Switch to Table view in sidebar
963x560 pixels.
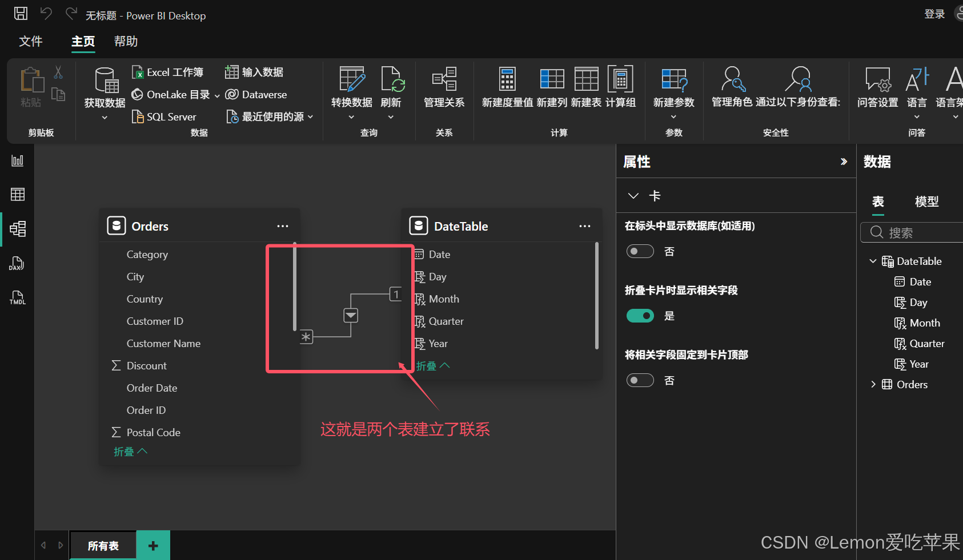(18, 195)
